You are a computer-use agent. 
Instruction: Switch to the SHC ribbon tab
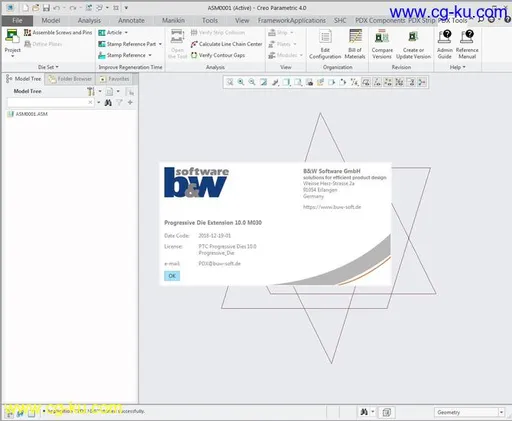tap(340, 20)
